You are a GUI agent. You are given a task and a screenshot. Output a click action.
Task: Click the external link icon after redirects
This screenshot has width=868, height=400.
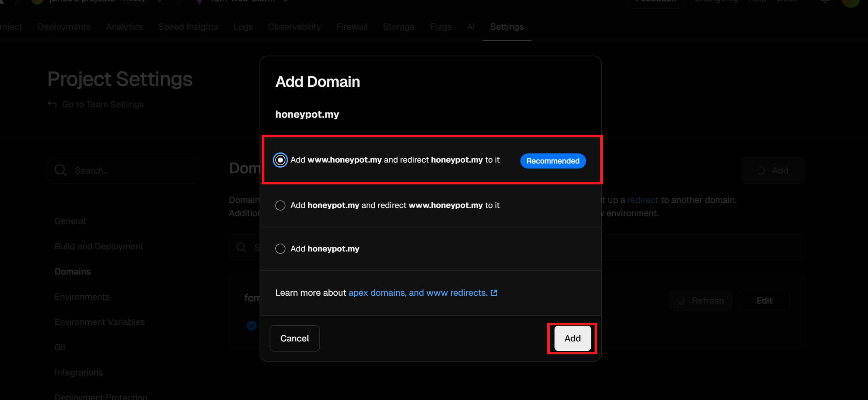pos(494,293)
